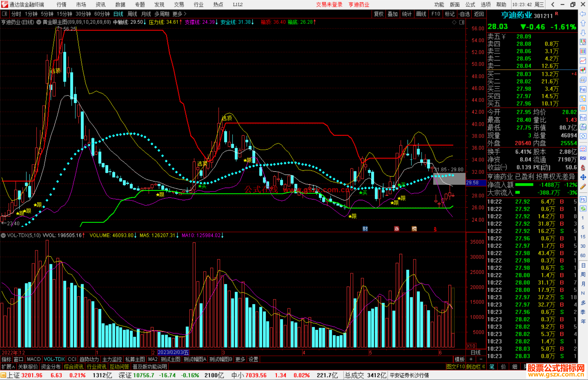Switch to the MACD indicator tab
Screen dimensions: 588x380
(x=33, y=359)
